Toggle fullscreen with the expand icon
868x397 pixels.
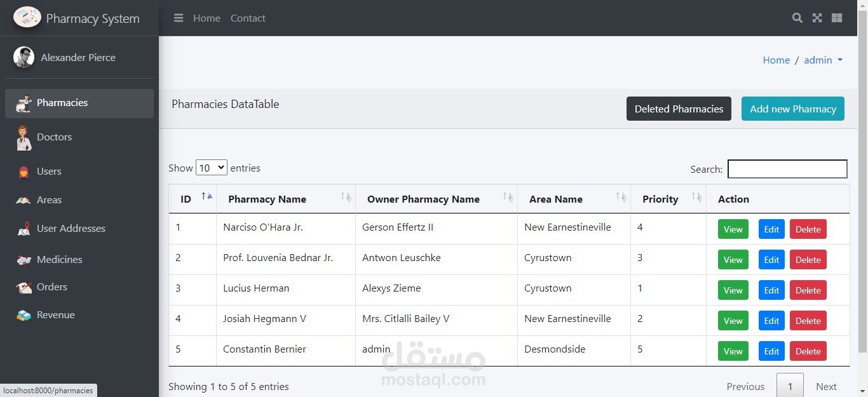817,18
